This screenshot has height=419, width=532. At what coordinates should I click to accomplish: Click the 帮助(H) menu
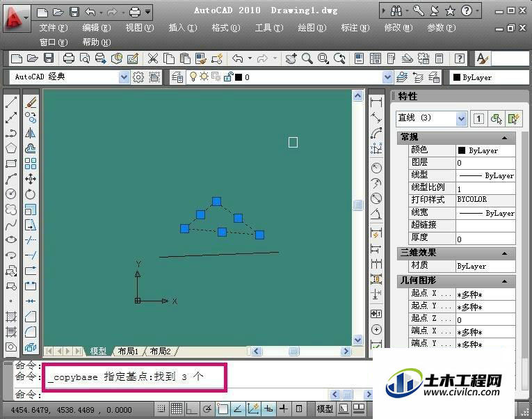tap(97, 42)
